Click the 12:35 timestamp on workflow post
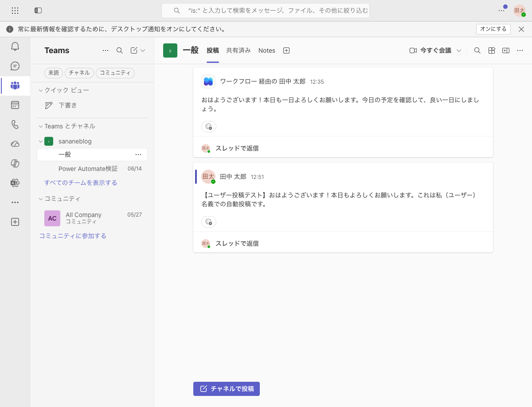The image size is (532, 407). tap(317, 81)
